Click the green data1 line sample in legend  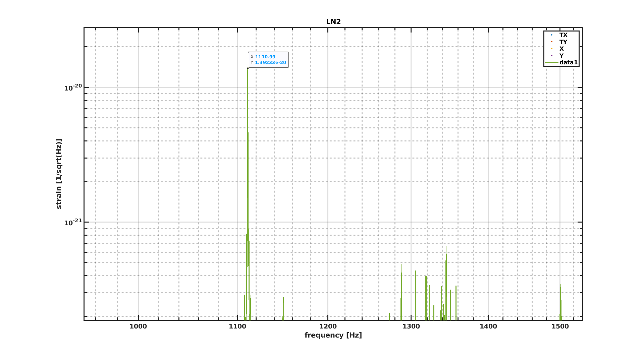click(551, 63)
